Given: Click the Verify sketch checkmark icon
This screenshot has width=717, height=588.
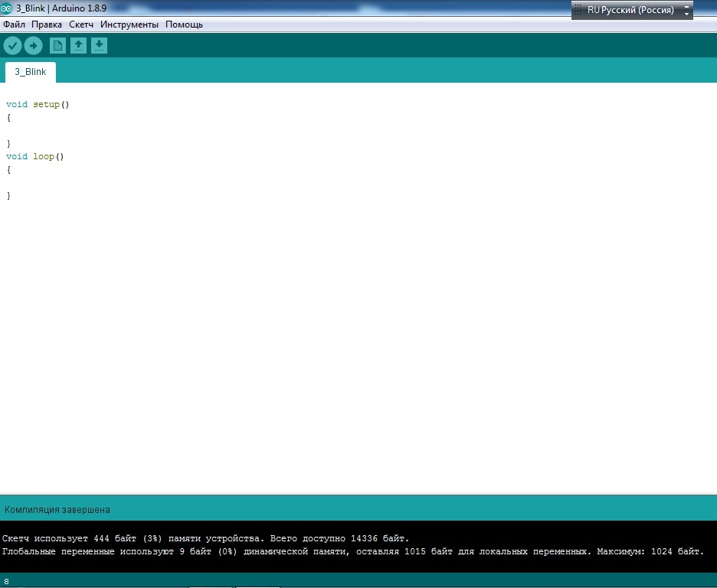Looking at the screenshot, I should point(12,46).
